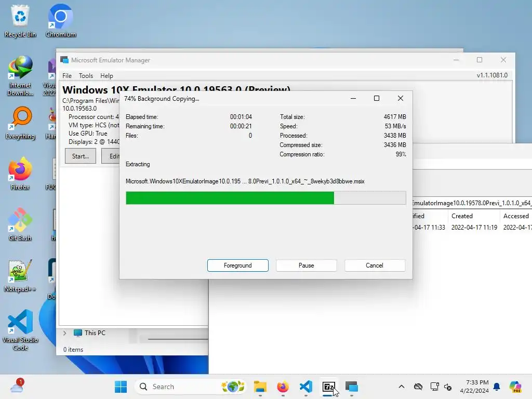The image size is (532, 399).
Task: Click the Accessed column header
Action: click(516, 216)
